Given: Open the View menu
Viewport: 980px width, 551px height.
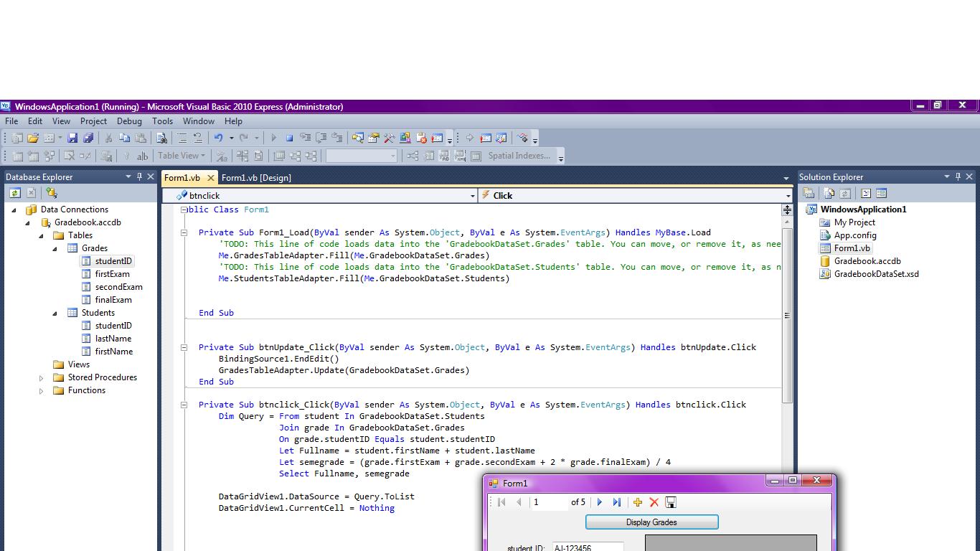Looking at the screenshot, I should click(x=61, y=121).
